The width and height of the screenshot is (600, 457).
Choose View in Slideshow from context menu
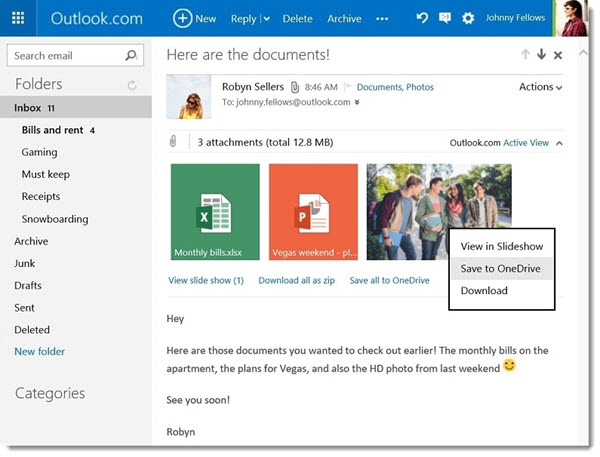502,246
